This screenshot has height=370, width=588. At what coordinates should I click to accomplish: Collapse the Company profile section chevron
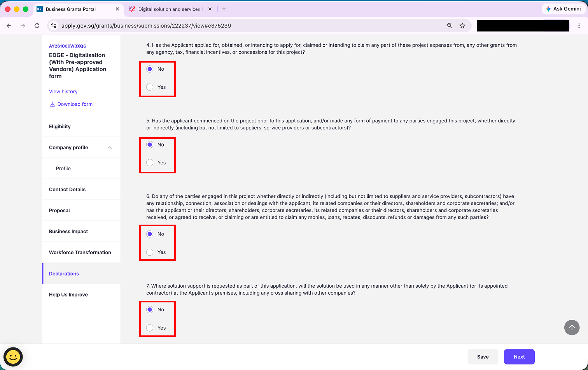coord(110,148)
